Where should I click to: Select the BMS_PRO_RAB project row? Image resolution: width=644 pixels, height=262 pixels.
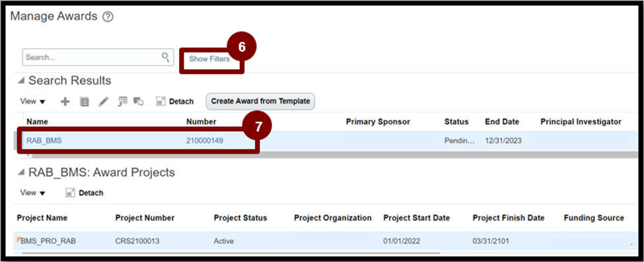coord(326,241)
